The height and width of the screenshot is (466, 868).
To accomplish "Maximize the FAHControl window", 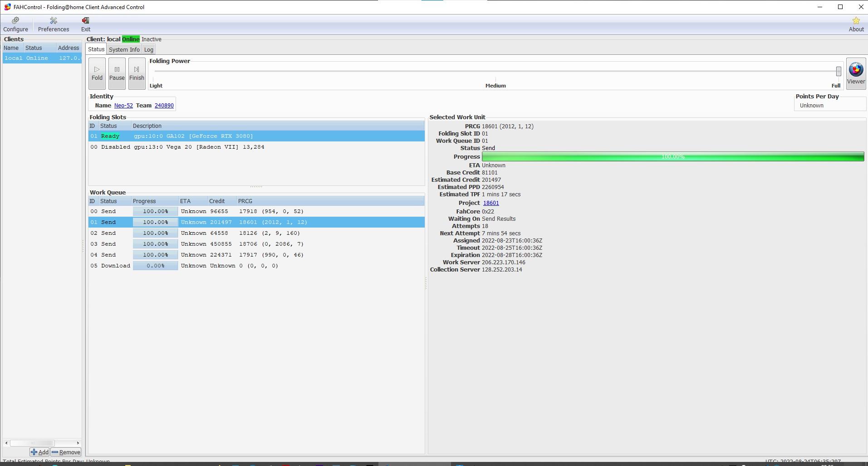I will (840, 7).
